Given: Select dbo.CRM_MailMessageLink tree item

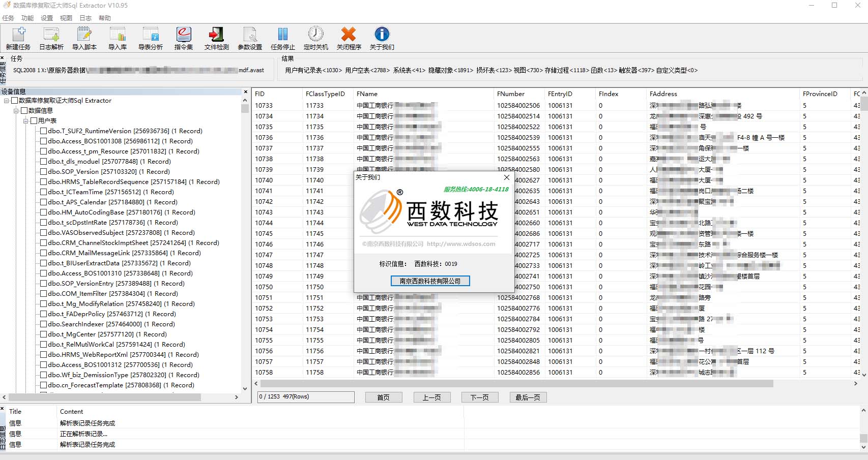Looking at the screenshot, I should pyautogui.click(x=125, y=253).
